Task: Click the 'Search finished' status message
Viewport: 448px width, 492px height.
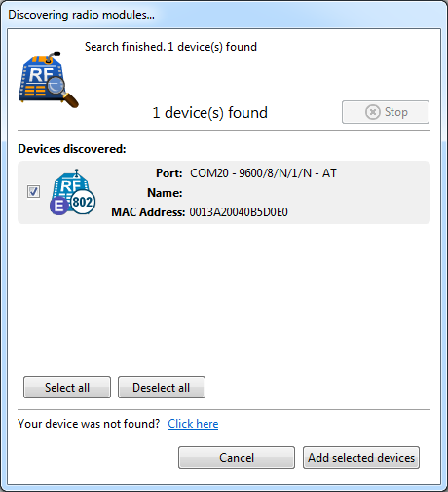Action: tap(170, 47)
